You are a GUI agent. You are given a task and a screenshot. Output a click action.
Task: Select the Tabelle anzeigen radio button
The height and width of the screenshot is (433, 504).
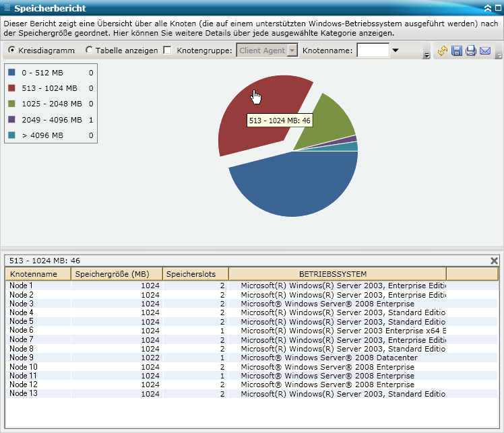coord(89,51)
